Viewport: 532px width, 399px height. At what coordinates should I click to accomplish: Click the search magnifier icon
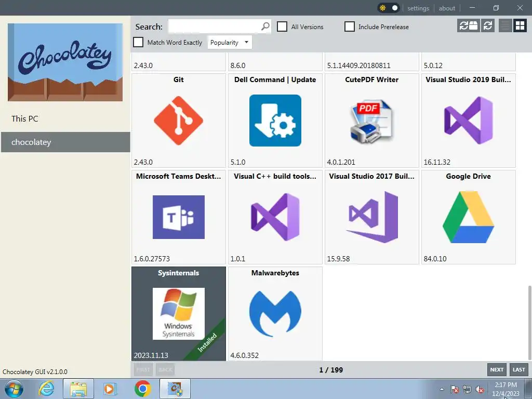click(x=265, y=26)
